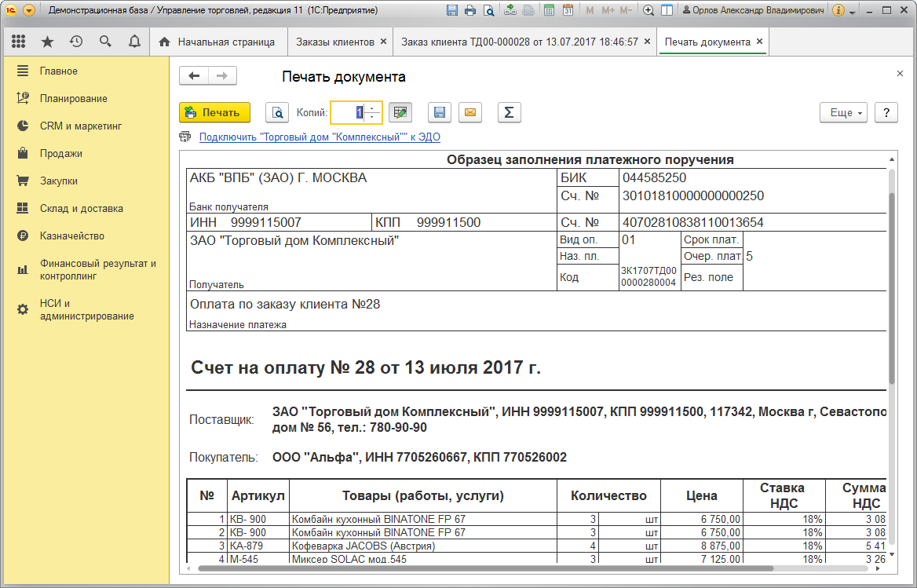Viewport: 917px width, 588px height.
Task: Open the Favorites star icon
Action: (47, 42)
